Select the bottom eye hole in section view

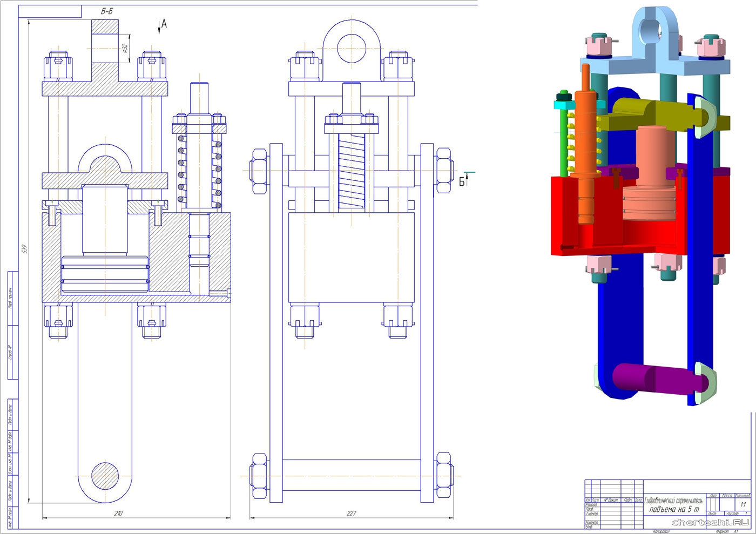point(105,476)
